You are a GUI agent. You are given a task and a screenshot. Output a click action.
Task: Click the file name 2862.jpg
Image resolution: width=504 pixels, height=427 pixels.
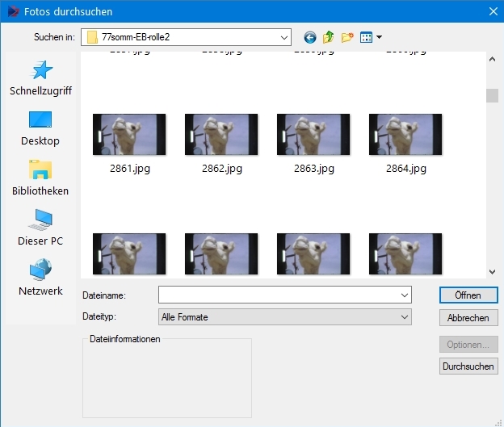tap(222, 169)
